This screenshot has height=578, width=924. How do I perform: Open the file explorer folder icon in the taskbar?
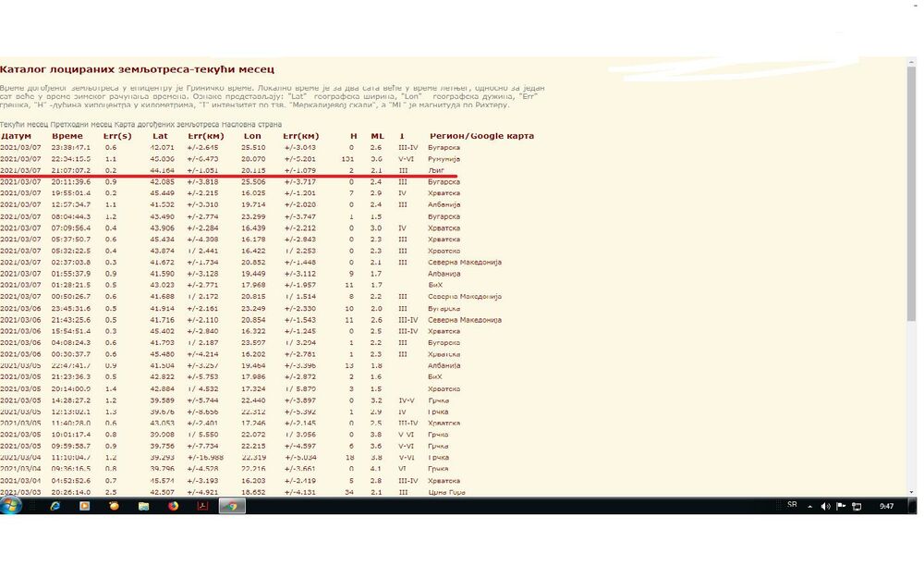pyautogui.click(x=143, y=506)
